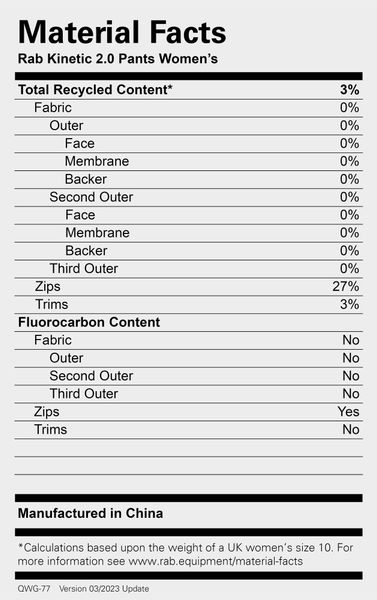Select the Zips 27% value

346,286
